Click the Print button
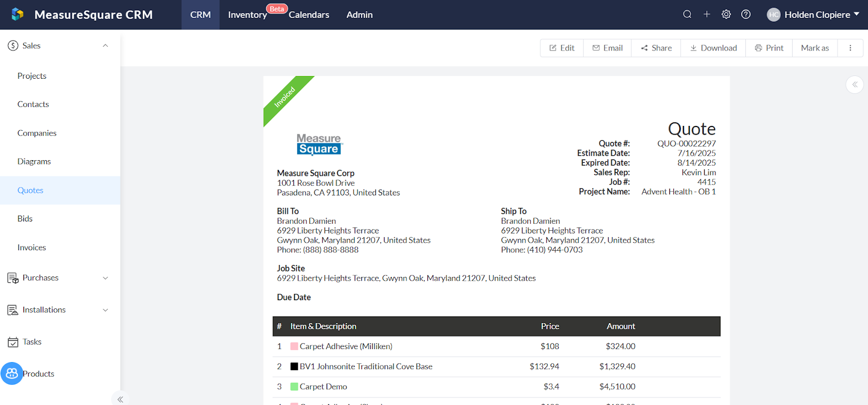 click(769, 48)
